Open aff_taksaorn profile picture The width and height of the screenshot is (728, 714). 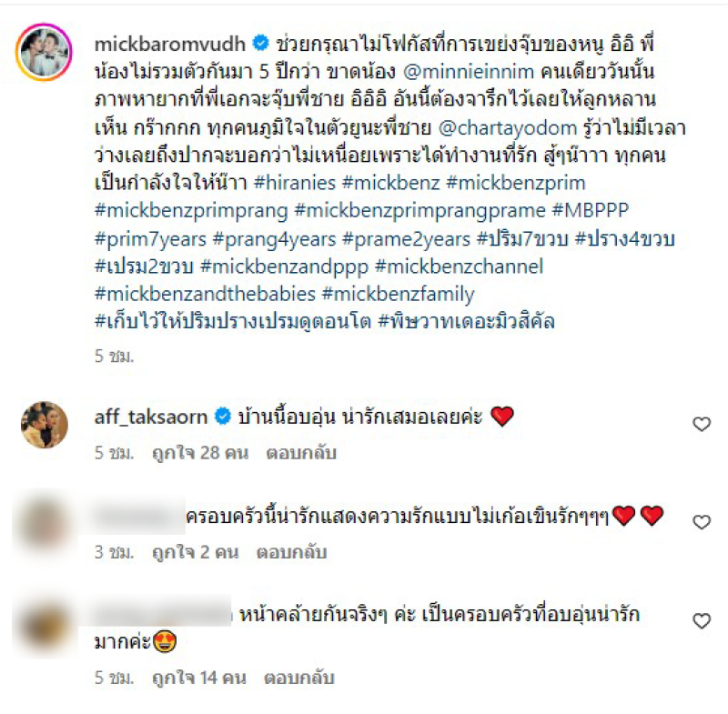click(45, 425)
